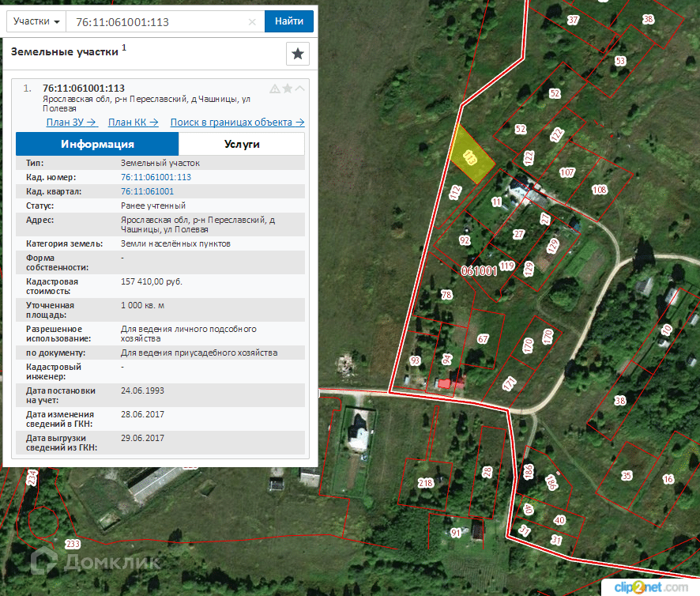
Task: Click parcel label 11 on the map
Action: 496,202
